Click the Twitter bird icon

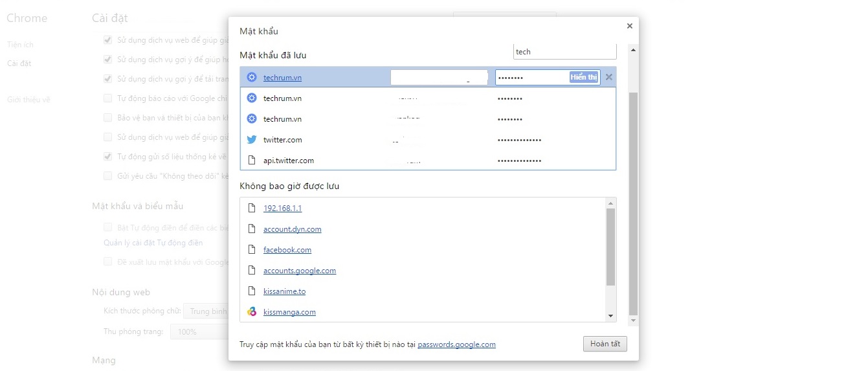click(252, 140)
